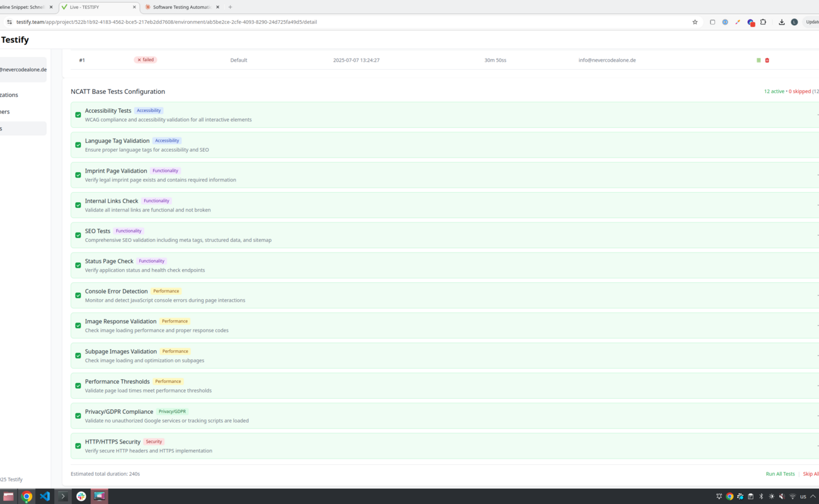Click the Bluetooth tray icon
This screenshot has height=504, width=819.
[761, 496]
